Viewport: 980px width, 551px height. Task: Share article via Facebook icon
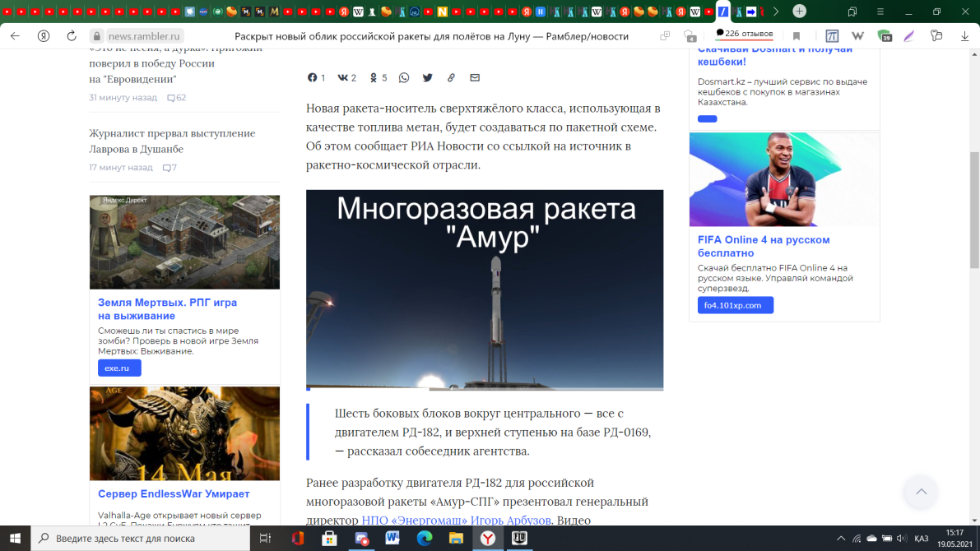[x=313, y=78]
